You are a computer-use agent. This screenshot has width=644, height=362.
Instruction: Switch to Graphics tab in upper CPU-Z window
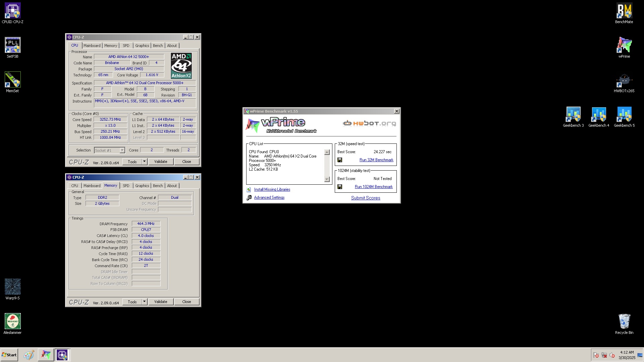(x=142, y=46)
